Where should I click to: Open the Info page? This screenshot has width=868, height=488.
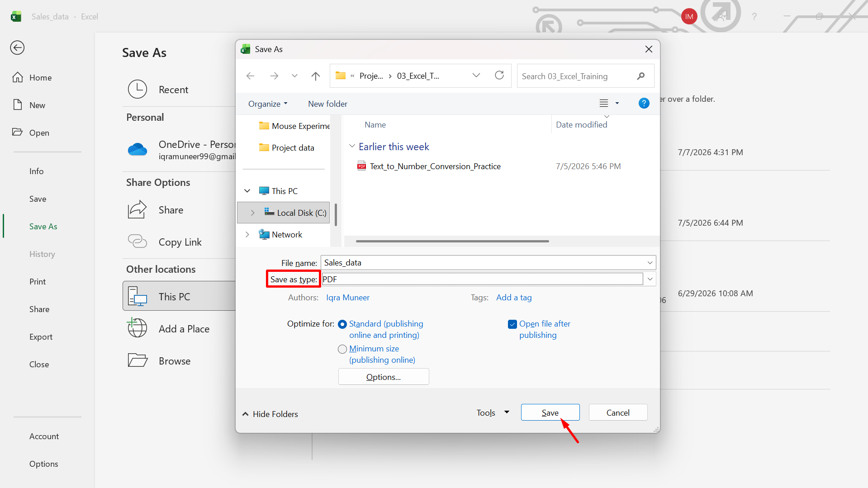pyautogui.click(x=36, y=171)
